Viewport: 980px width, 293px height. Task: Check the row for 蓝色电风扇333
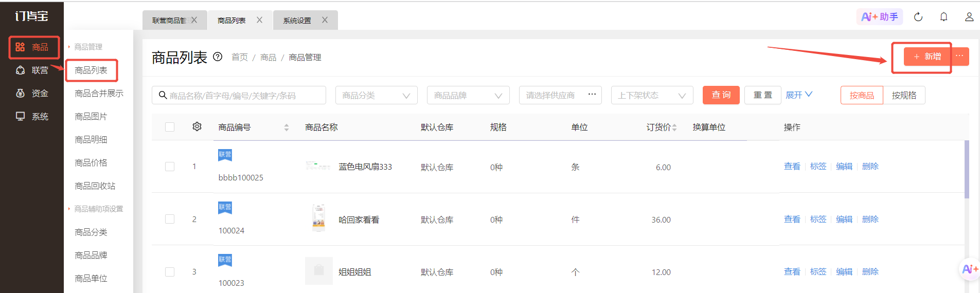[x=170, y=167]
